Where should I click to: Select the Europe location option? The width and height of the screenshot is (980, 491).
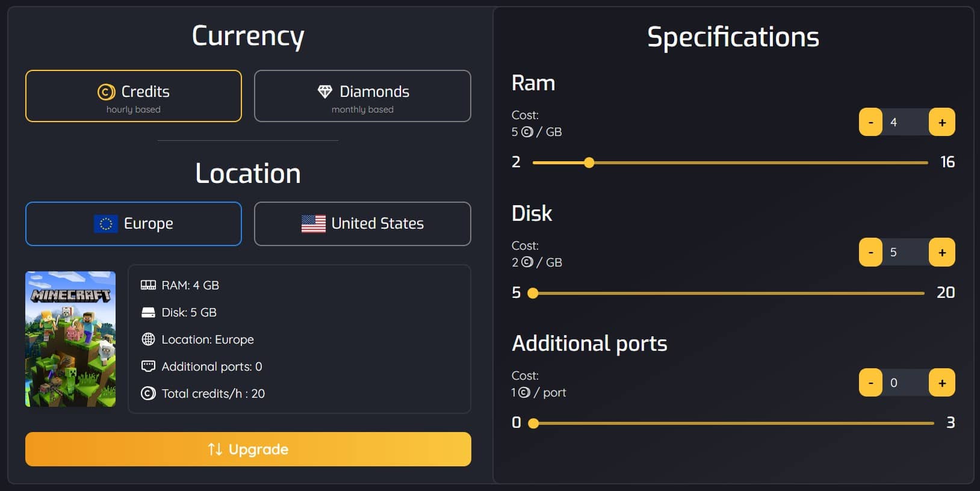(133, 223)
